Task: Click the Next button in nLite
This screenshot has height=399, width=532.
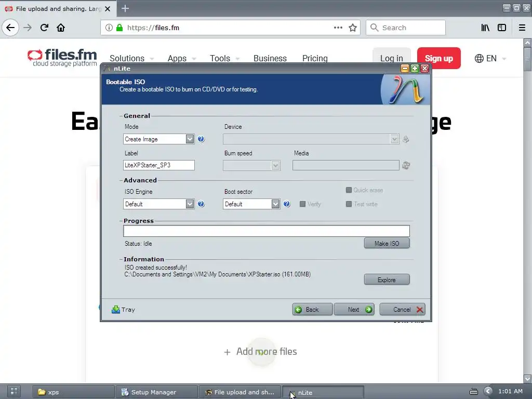Action: pos(354,310)
